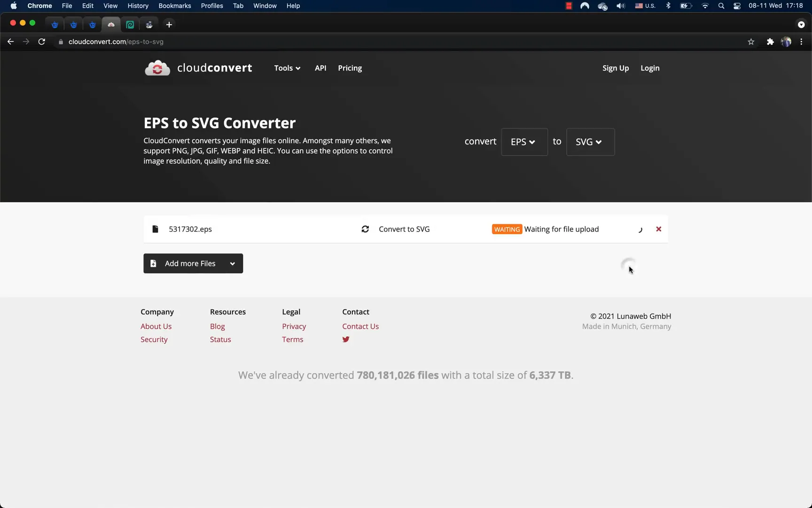Image resolution: width=812 pixels, height=508 pixels.
Task: Open Wi-Fi status in menu bar
Action: click(x=705, y=6)
